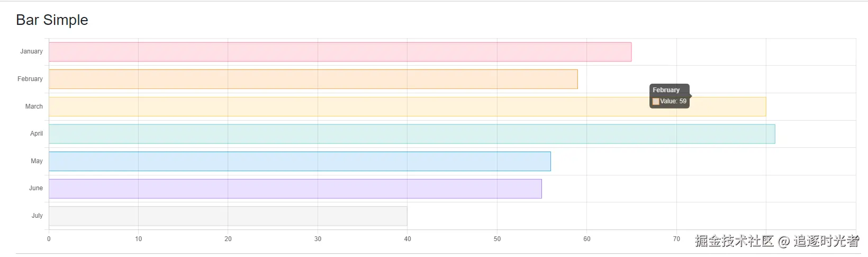Select the gray July bar
Screen dimensions: 868x257
point(228,216)
